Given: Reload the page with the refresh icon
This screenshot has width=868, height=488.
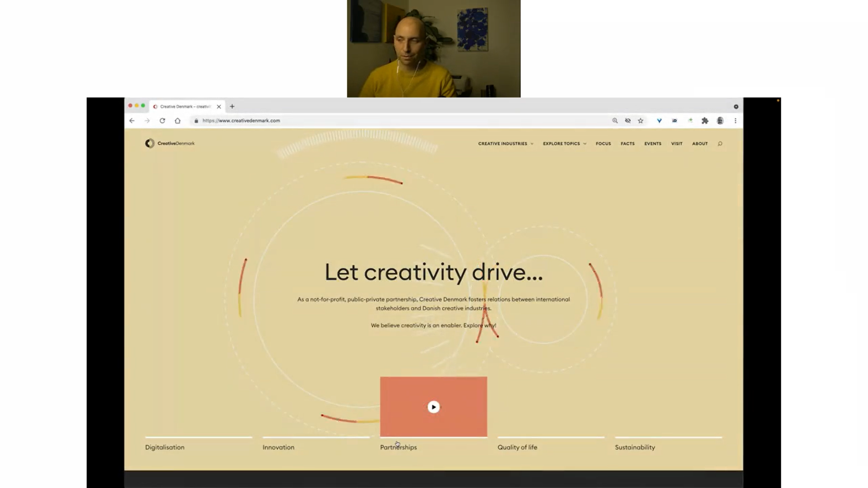Looking at the screenshot, I should (162, 121).
